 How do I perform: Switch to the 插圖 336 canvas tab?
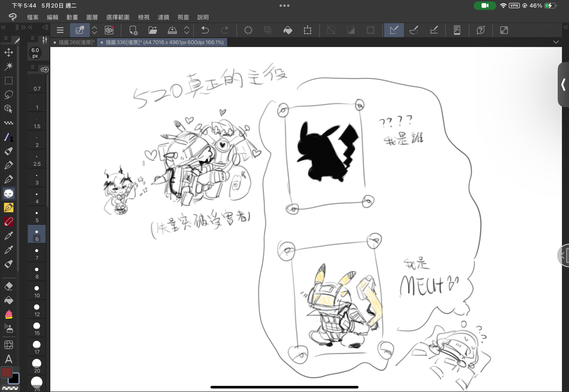[162, 42]
